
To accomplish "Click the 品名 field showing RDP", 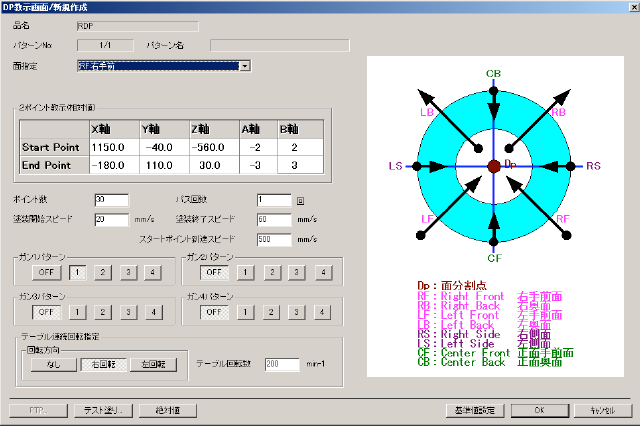I will click(x=138, y=26).
